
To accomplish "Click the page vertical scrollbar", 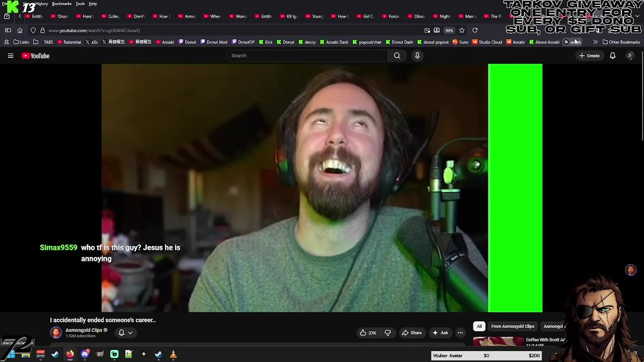I will point(642,96).
